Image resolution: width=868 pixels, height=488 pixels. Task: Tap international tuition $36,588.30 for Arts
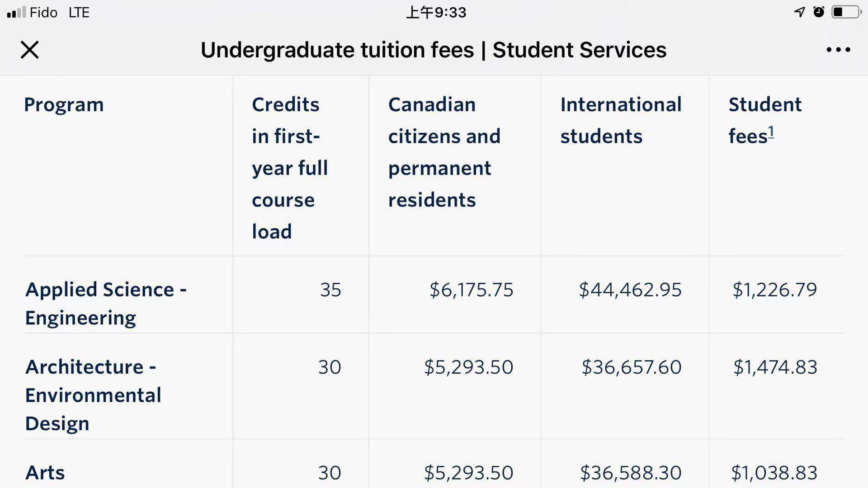pyautogui.click(x=630, y=473)
